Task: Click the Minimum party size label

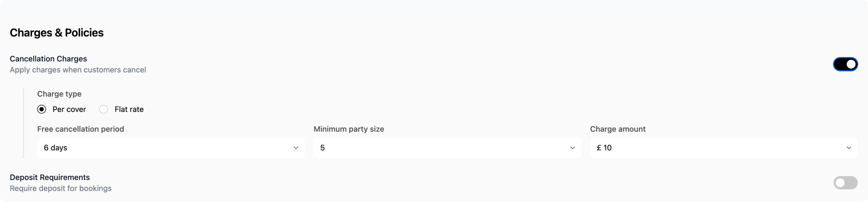Action: [x=349, y=129]
